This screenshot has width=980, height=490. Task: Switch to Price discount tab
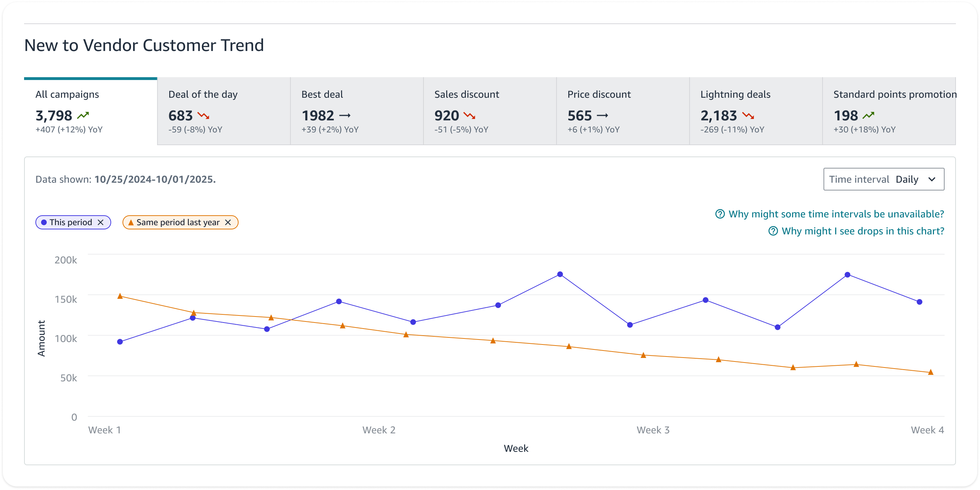coord(623,111)
